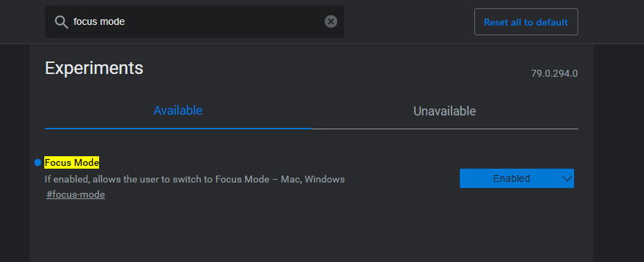Image resolution: width=644 pixels, height=262 pixels.
Task: Click the Focus Mode description text
Action: click(195, 179)
